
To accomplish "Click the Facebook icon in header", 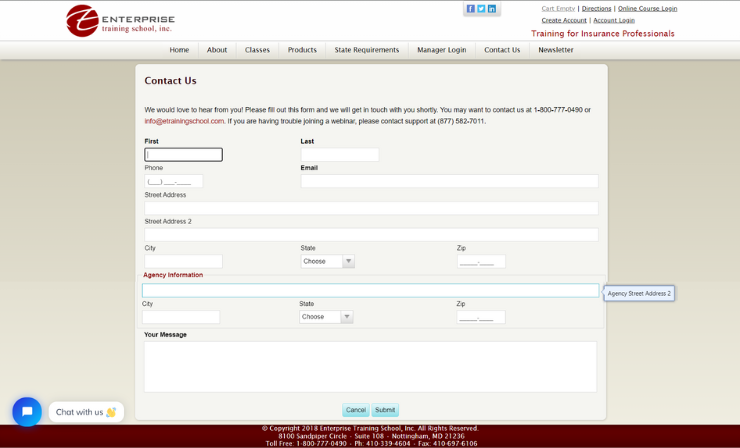I will click(x=470, y=9).
